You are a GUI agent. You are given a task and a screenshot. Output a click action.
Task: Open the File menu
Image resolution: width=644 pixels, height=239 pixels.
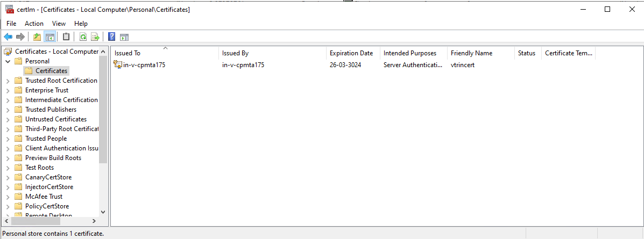click(x=11, y=24)
